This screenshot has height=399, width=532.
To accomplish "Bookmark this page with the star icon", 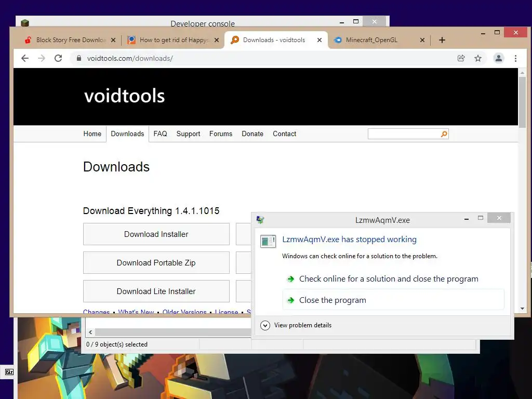I will 478,58.
